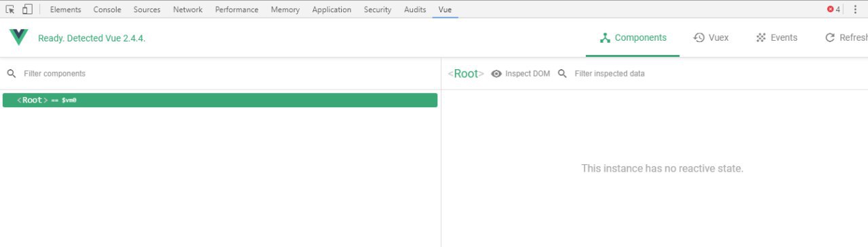The height and width of the screenshot is (247, 868).
Task: Click the Vue logo icon
Action: (18, 37)
